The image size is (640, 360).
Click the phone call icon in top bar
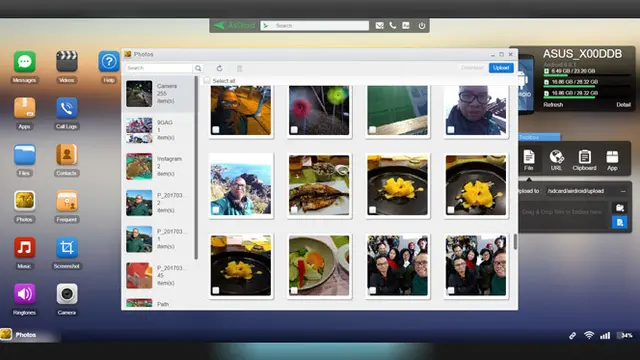tap(393, 26)
